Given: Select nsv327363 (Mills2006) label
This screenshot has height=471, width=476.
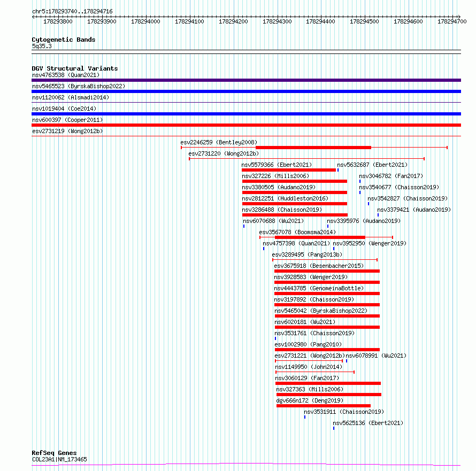Looking at the screenshot, I should 310,389.
